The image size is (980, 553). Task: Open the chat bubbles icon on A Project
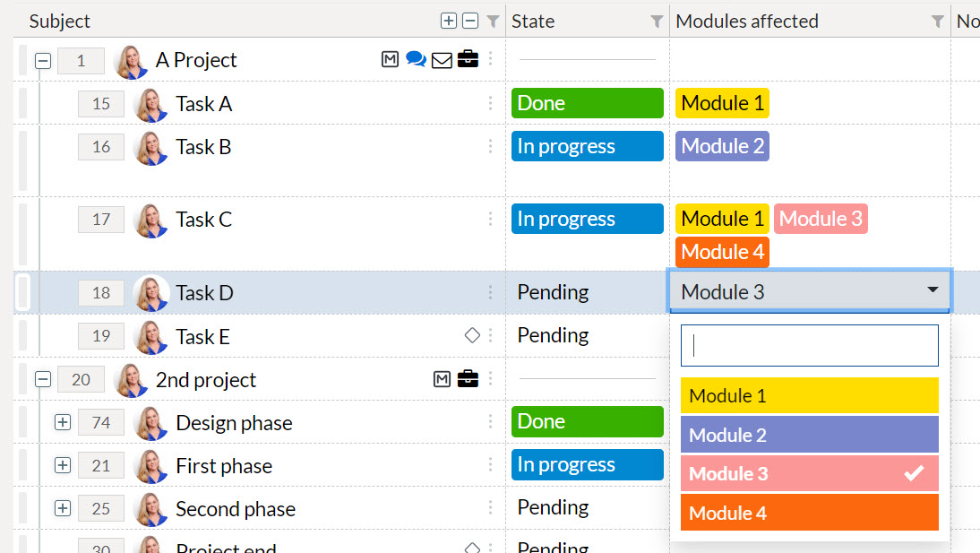pyautogui.click(x=416, y=59)
